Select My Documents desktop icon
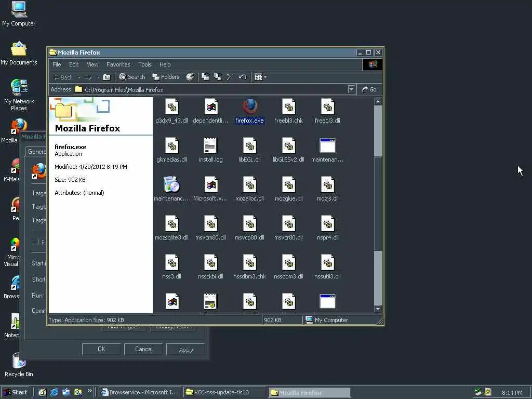Viewport: 532px width, 399px height. click(19, 54)
